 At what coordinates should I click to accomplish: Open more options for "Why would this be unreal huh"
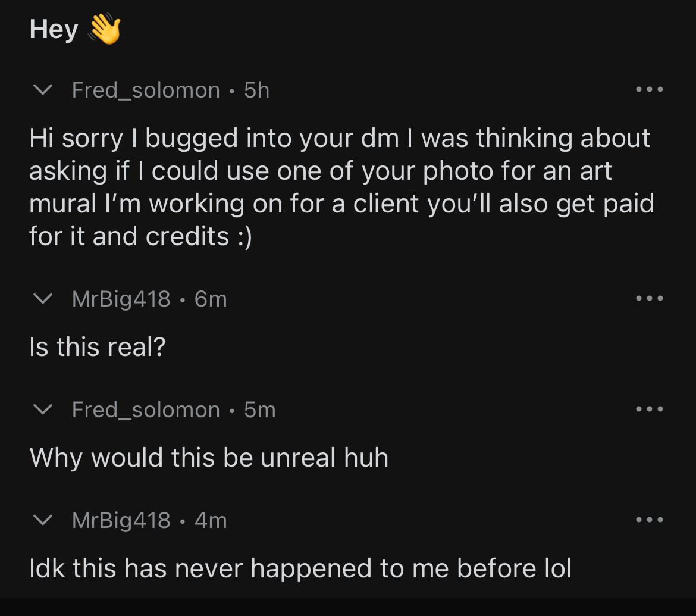649,409
